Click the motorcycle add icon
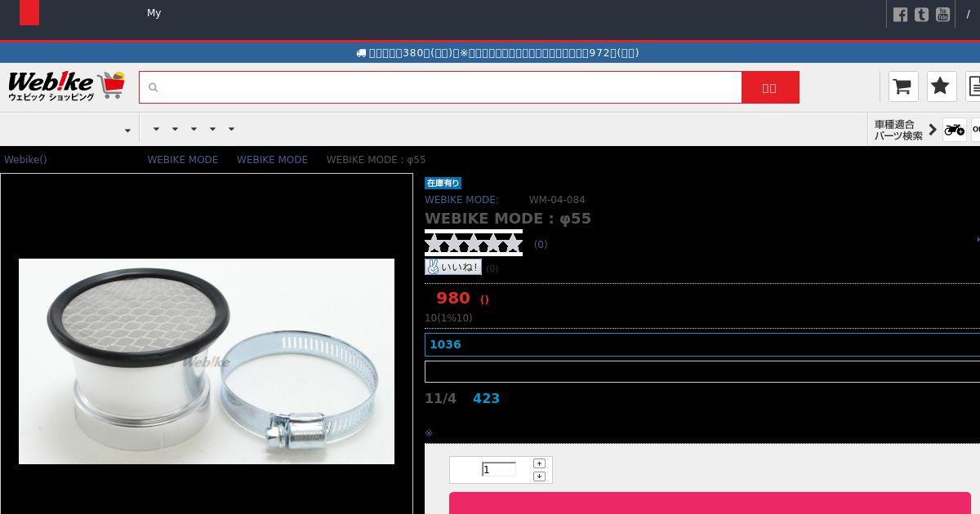Viewport: 980px width, 514px height. [954, 130]
